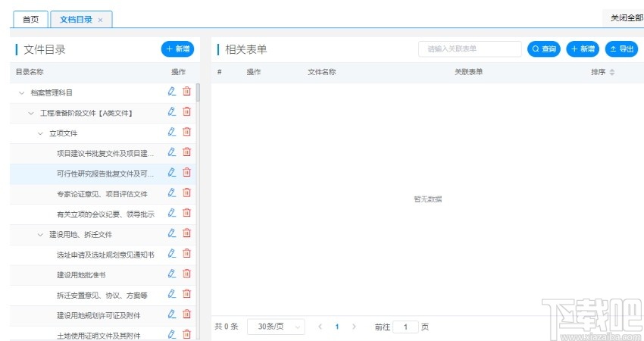Delete 选址申请及选址规划意见通知书 row

click(x=187, y=253)
